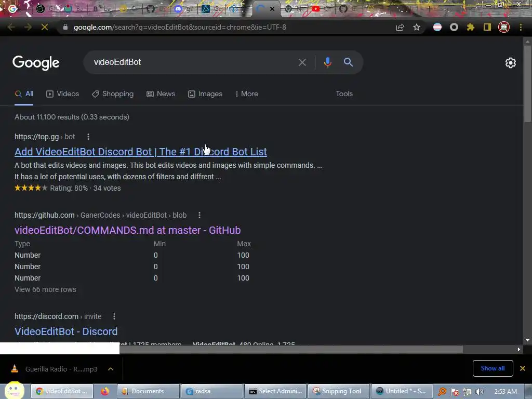Switch to the Discord browser tab
Viewport: 532px width, 399px height.
(x=178, y=9)
